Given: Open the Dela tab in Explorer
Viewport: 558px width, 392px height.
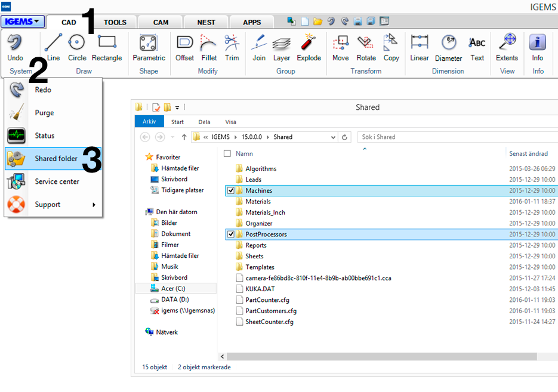Looking at the screenshot, I should point(204,122).
